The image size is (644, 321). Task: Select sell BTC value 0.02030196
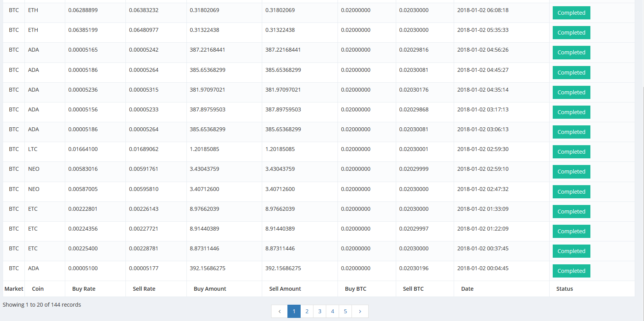(414, 268)
